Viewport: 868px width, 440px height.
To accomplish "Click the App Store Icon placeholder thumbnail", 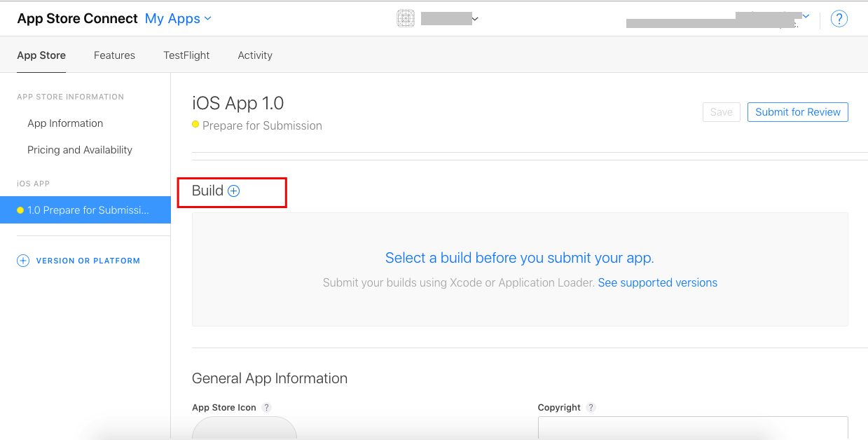I will (244, 428).
